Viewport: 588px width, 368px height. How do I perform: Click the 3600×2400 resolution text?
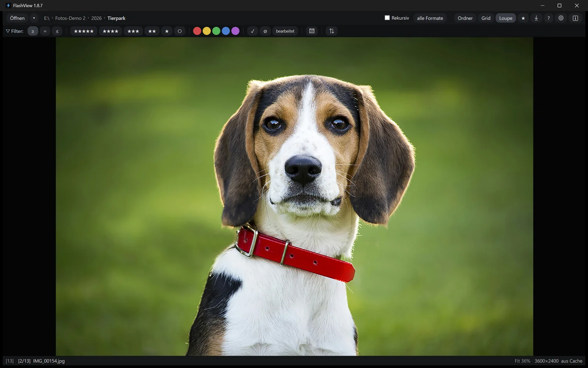point(546,361)
